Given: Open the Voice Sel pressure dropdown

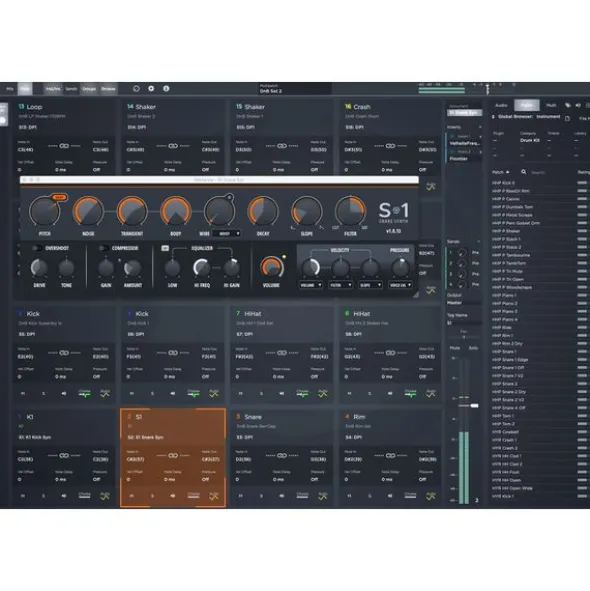Looking at the screenshot, I should (x=400, y=285).
